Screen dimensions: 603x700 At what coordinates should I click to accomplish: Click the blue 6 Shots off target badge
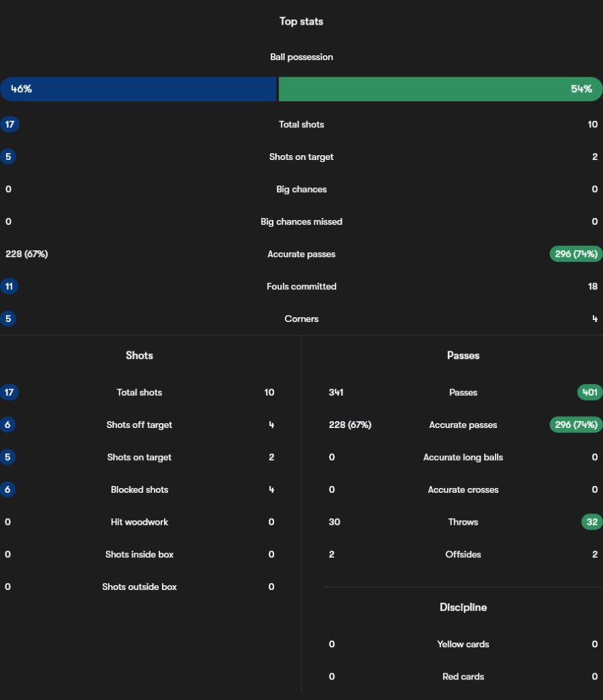click(8, 425)
